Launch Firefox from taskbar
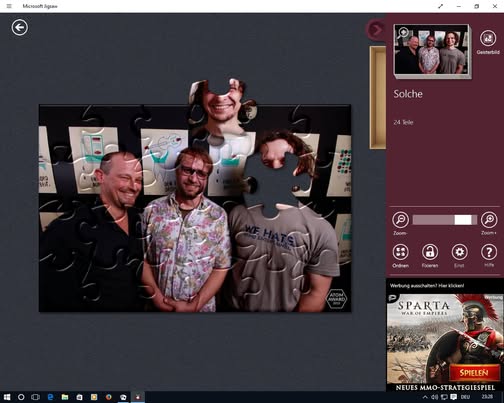The width and height of the screenshot is (504, 403). (x=109, y=397)
